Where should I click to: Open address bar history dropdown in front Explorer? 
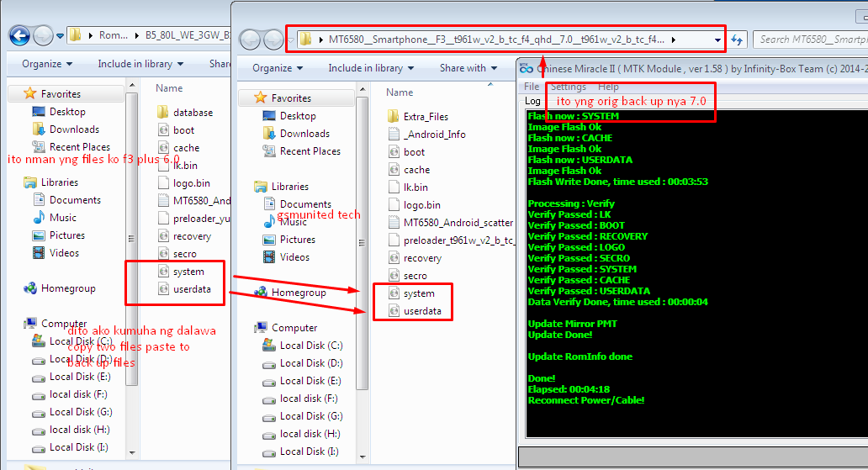tap(717, 40)
